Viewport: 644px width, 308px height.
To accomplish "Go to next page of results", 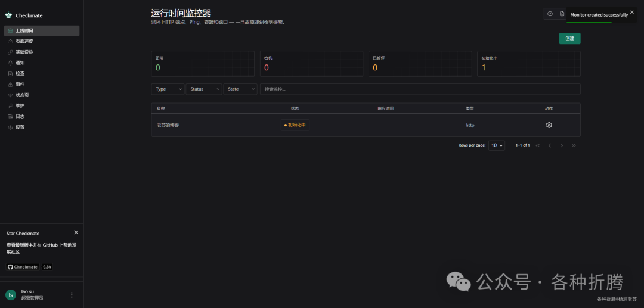I will [x=562, y=145].
